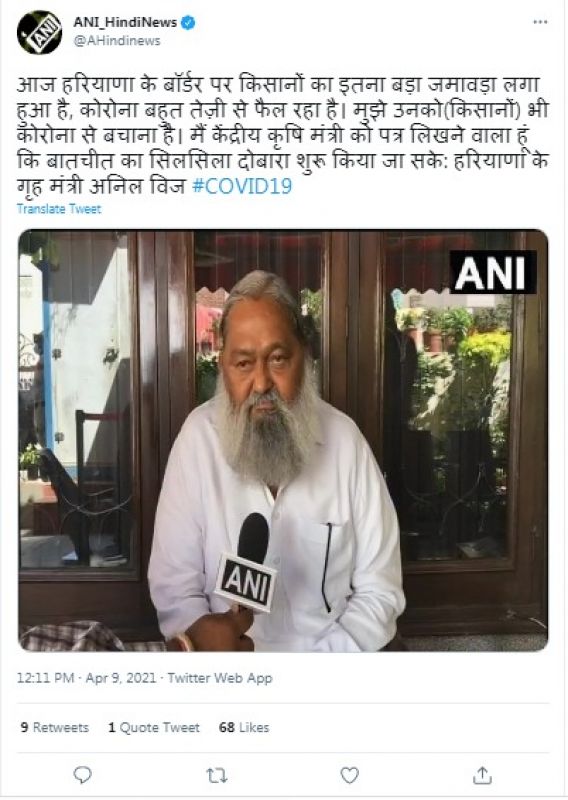Click the Apr 9, 2021 date
This screenshot has height=800, width=568.
(121, 678)
